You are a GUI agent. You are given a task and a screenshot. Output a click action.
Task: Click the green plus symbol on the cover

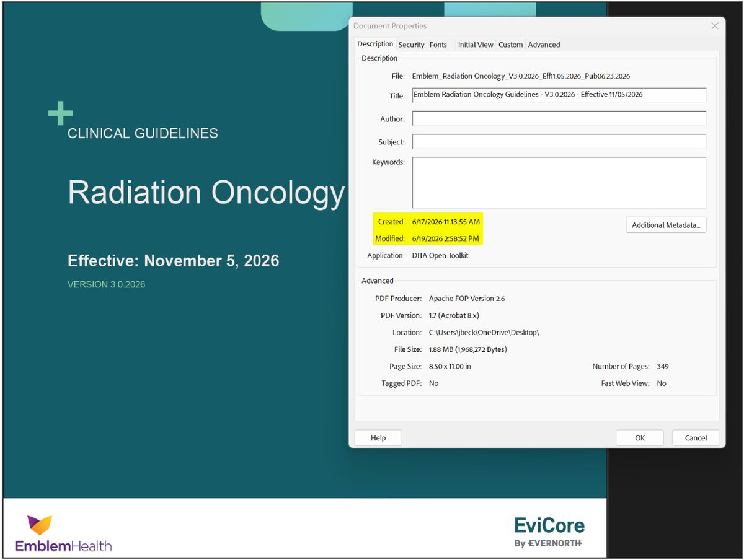60,113
